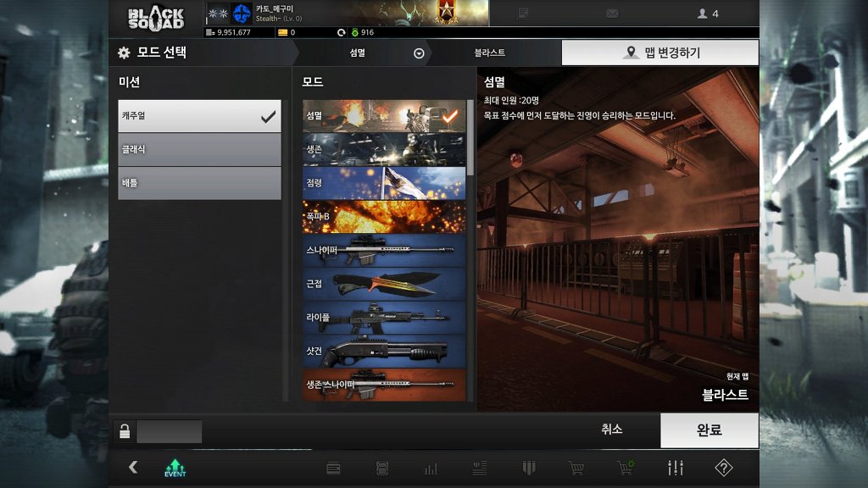Select the 스나이퍼 mode
Image resolution: width=868 pixels, height=488 pixels.
coord(384,250)
